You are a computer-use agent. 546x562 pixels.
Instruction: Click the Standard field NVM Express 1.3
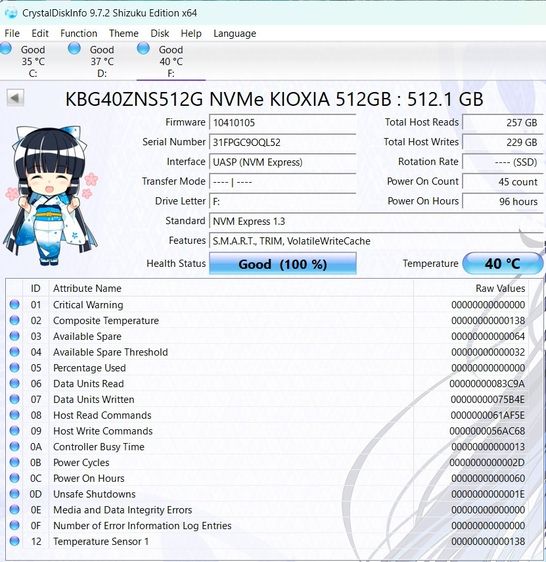[x=376, y=221]
